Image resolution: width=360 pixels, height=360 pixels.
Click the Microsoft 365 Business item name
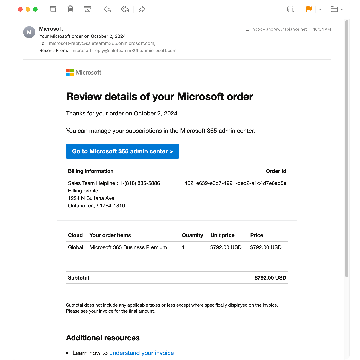[x=128, y=247]
